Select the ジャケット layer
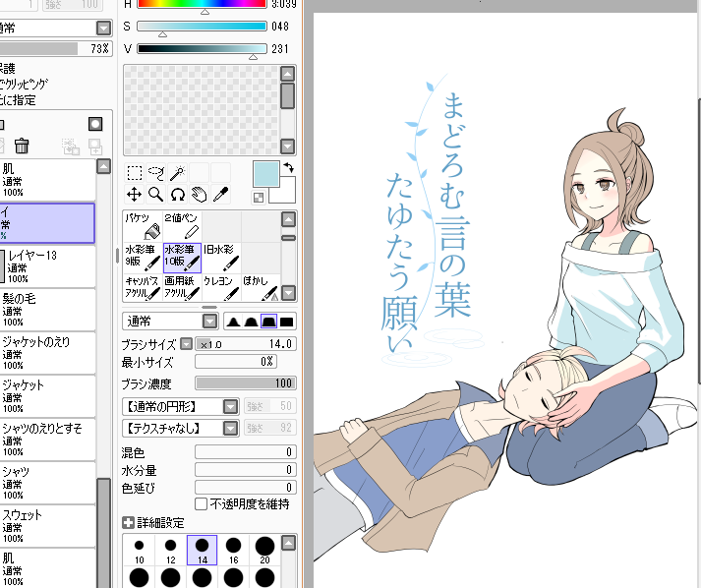Image resolution: width=701 pixels, height=588 pixels. pyautogui.click(x=47, y=396)
